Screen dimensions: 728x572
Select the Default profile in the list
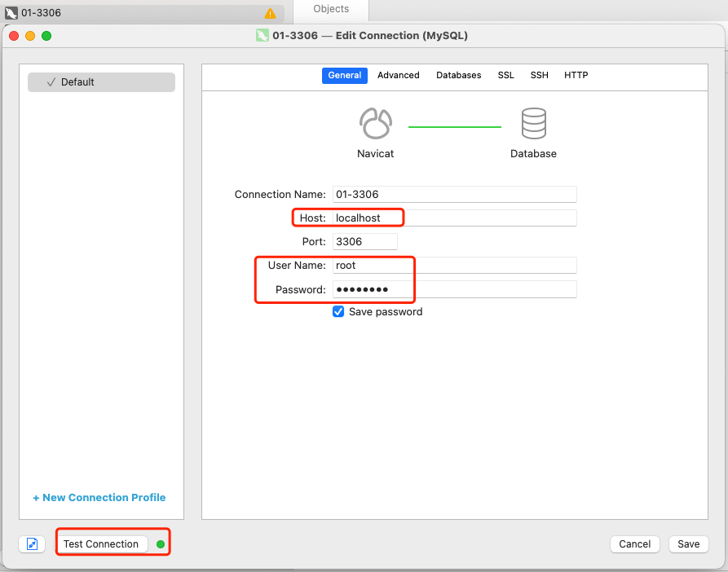click(x=101, y=82)
